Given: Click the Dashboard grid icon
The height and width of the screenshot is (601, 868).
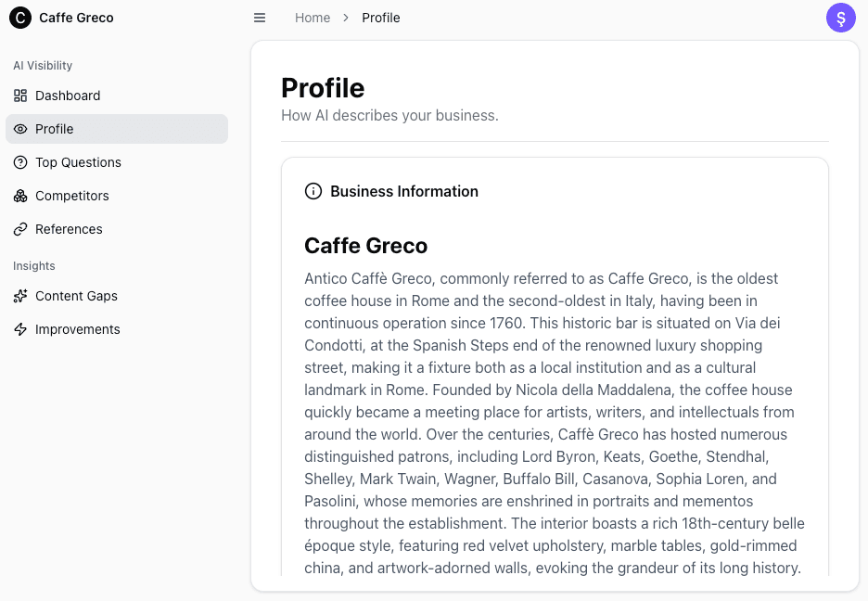Looking at the screenshot, I should point(20,96).
